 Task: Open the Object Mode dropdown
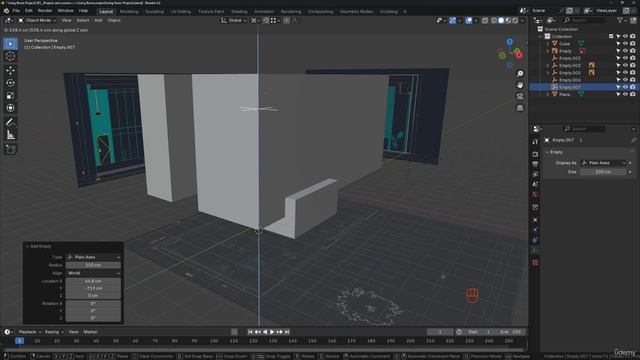point(37,20)
